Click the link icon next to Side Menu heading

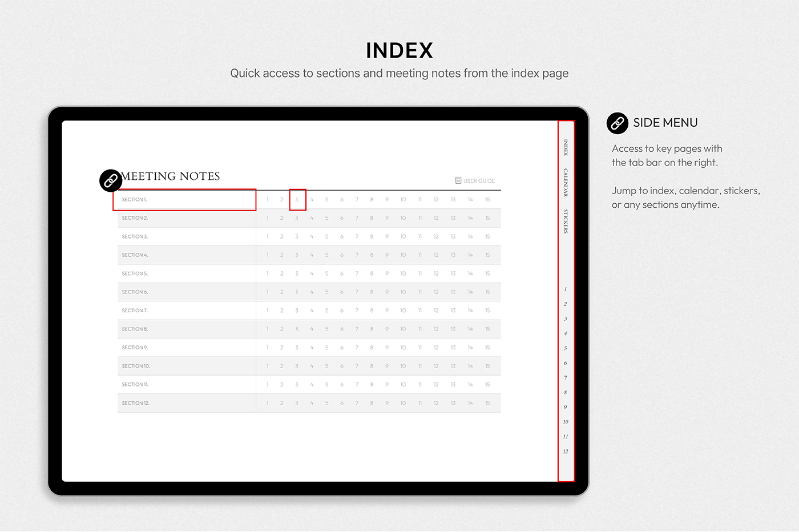pos(617,123)
